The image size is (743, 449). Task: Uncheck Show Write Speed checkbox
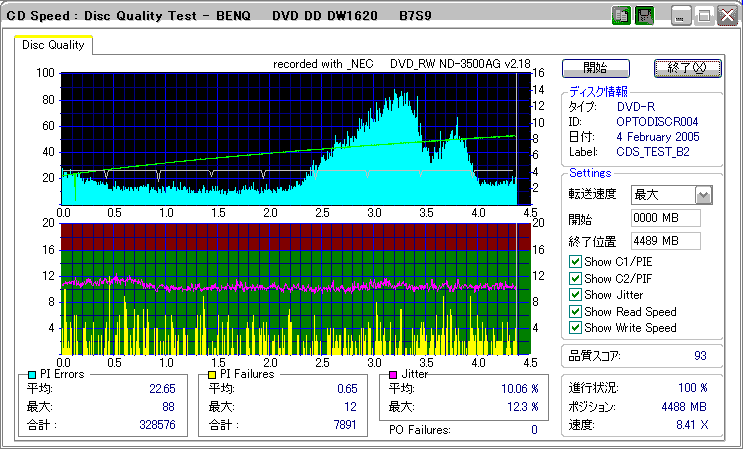click(575, 327)
